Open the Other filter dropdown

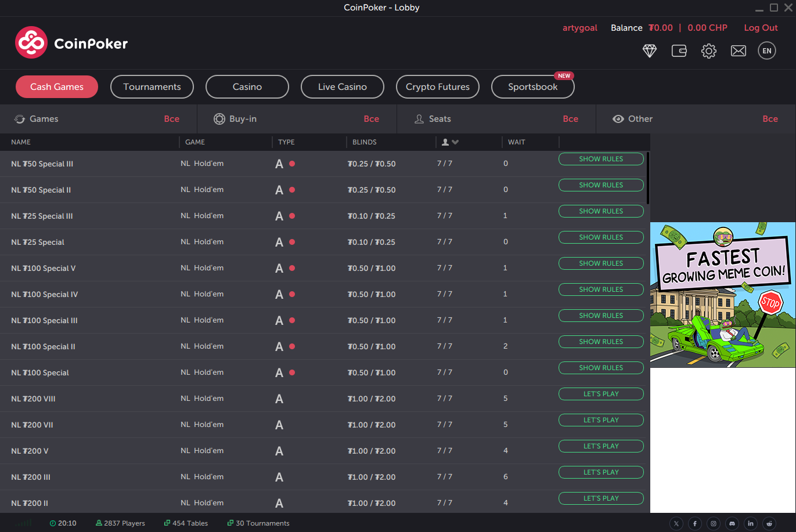coord(640,119)
